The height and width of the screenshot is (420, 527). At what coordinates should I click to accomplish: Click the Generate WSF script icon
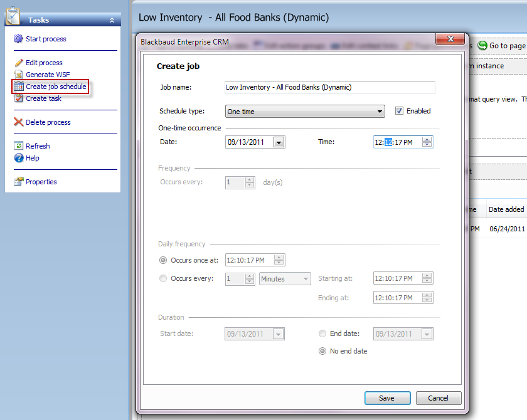[18, 75]
